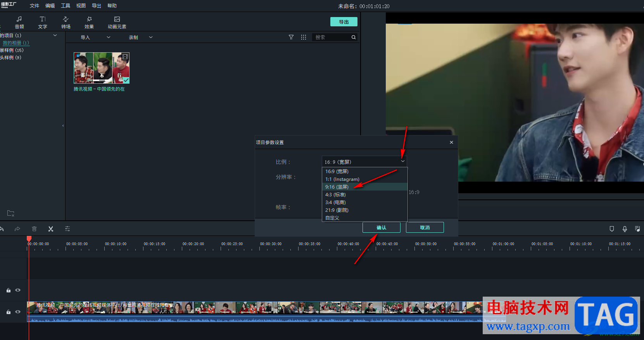Screen dimensions: 644x340
Task: Click the trash delete icon
Action: [x=34, y=229]
